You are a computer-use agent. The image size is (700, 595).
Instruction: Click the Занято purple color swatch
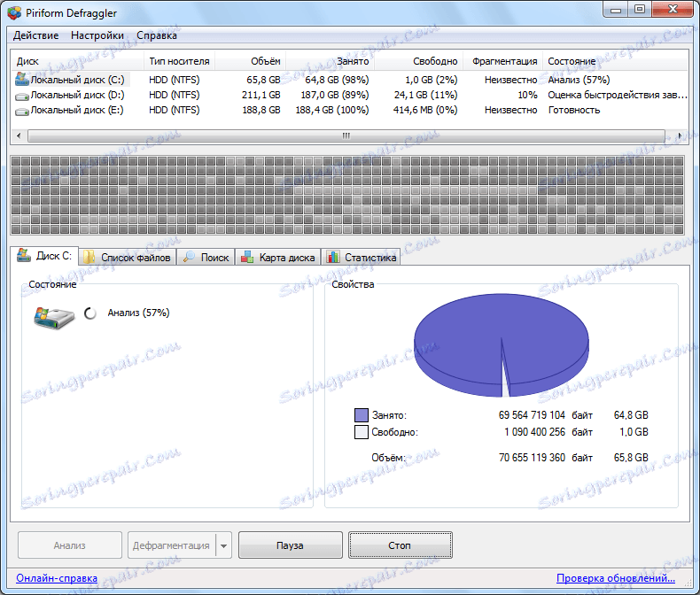[362, 415]
